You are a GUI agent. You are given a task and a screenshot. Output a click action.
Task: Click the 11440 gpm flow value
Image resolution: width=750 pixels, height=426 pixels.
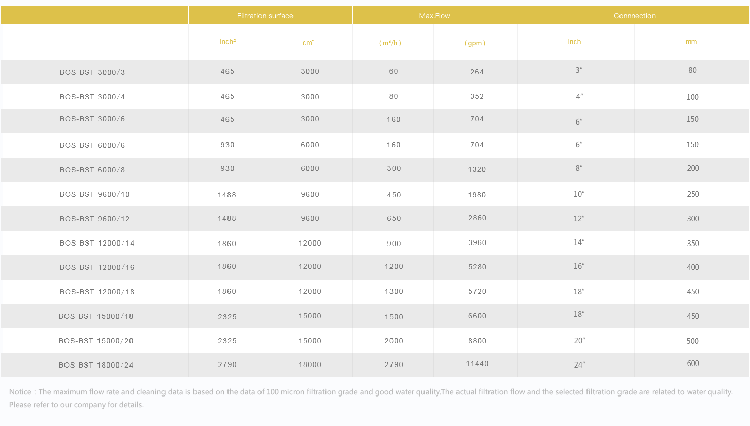477,364
